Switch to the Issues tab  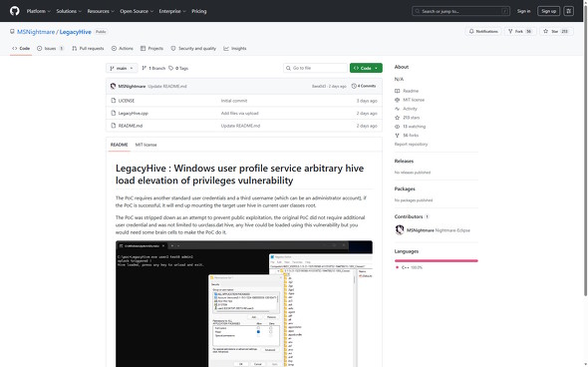(x=50, y=49)
